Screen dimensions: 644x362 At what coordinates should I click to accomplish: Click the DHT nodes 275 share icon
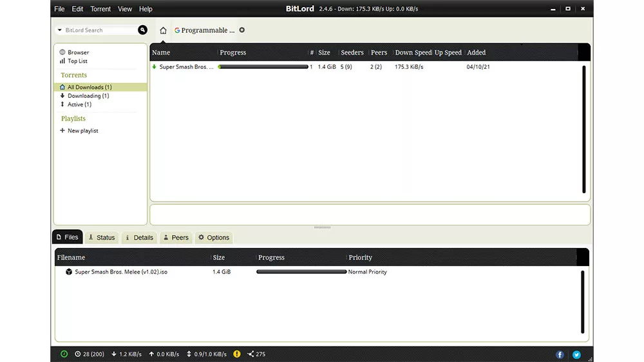256,354
